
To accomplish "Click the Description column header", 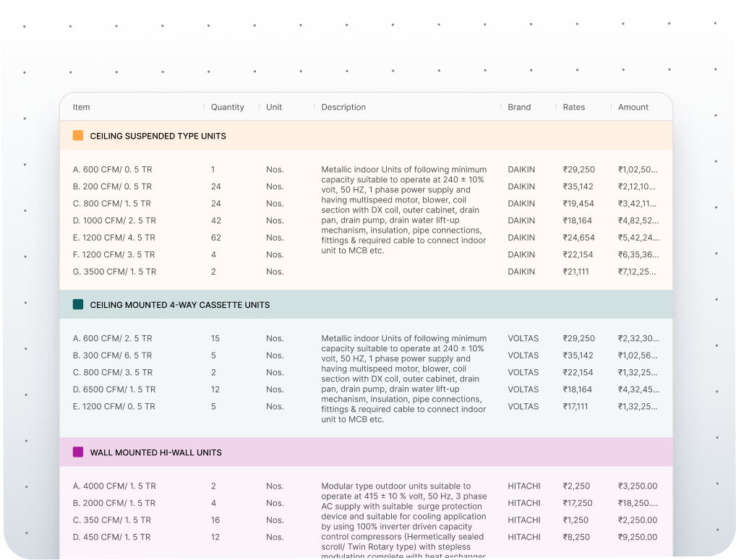I will click(343, 107).
